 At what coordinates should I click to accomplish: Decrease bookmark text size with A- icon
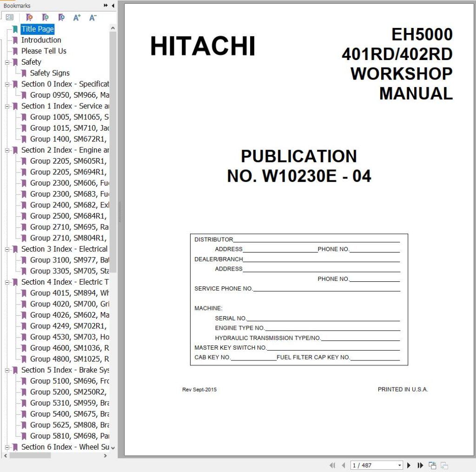coord(93,17)
